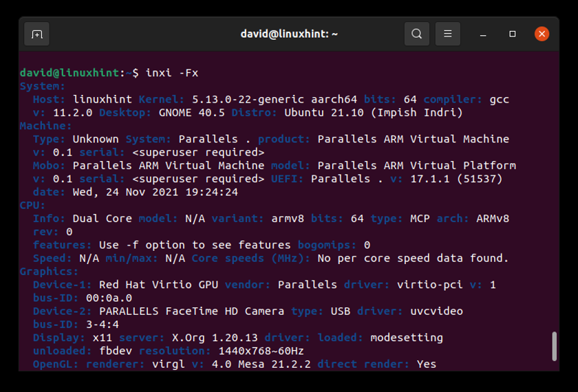Click distro text 'Ubuntu 21.10'
This screenshot has width=578, height=392.
coord(324,112)
